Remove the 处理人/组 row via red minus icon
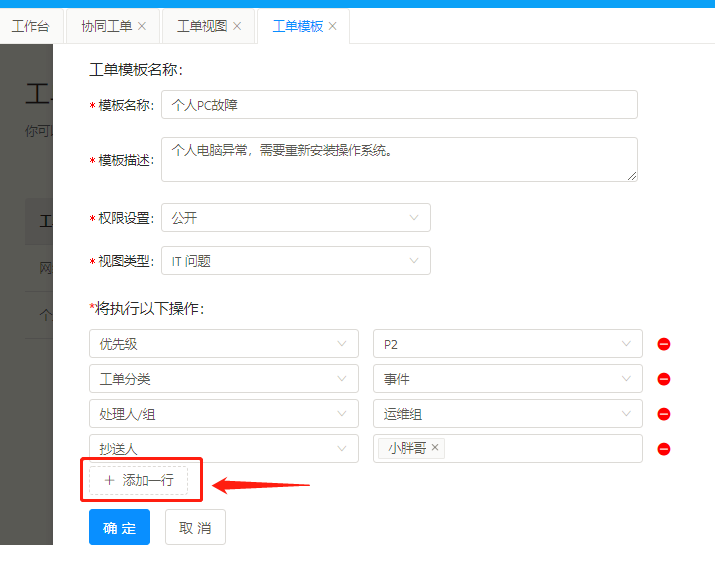Screen dimensions: 715x574 pyautogui.click(x=663, y=414)
